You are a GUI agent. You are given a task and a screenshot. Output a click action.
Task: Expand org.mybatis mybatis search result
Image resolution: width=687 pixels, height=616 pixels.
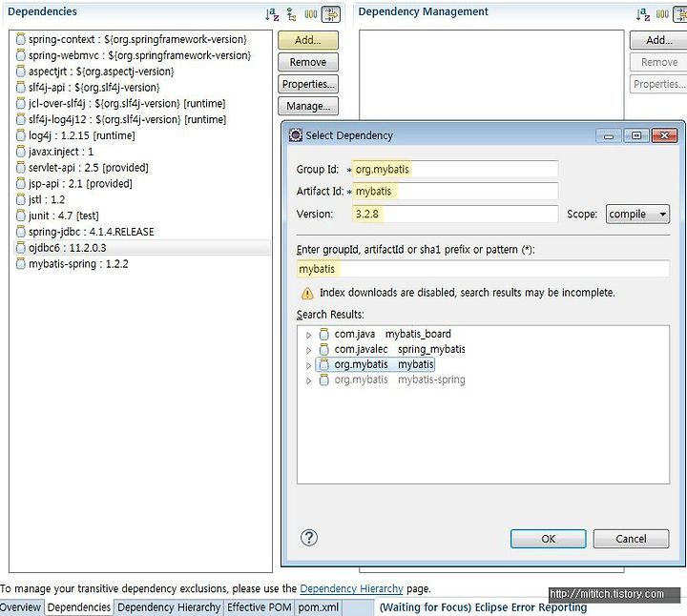[x=308, y=365]
